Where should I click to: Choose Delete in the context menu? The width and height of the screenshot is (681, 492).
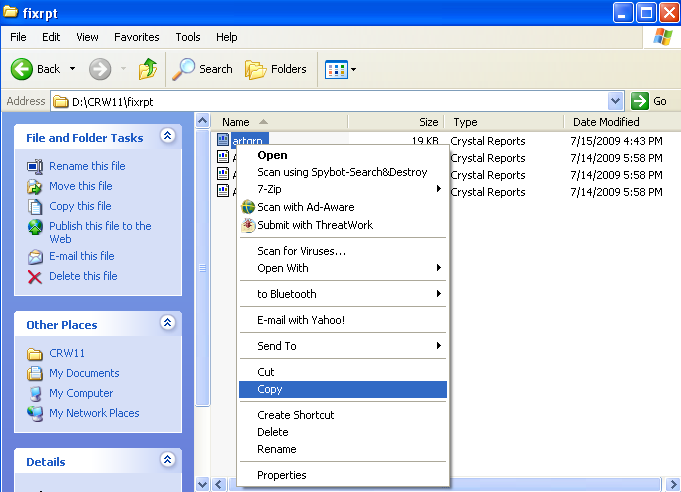(343, 432)
